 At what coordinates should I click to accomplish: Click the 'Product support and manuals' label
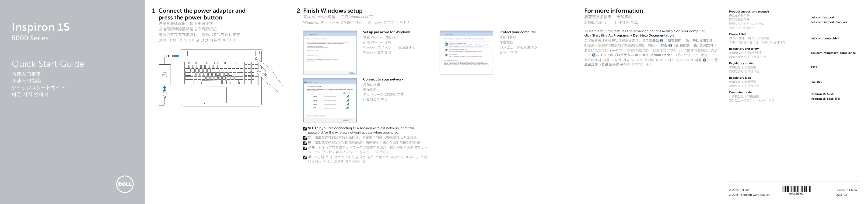[749, 12]
